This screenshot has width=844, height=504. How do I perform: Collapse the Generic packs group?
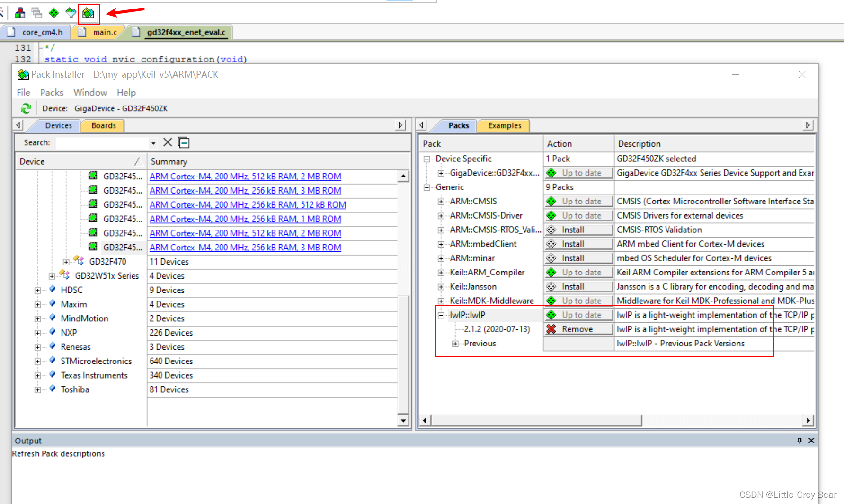(427, 187)
